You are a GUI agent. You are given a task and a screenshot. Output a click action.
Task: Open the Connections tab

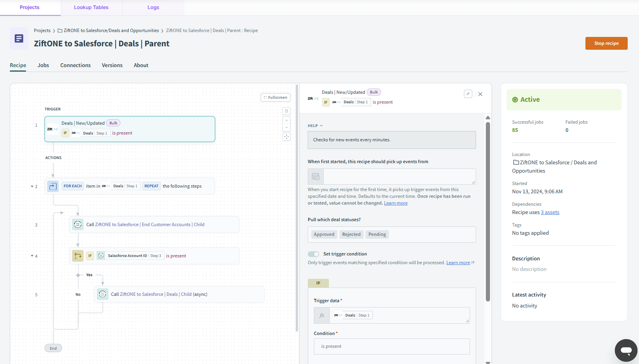(x=75, y=66)
